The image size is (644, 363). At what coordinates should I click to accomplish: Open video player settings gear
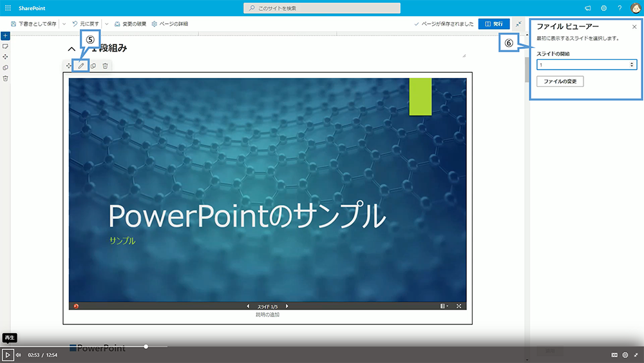point(625,355)
